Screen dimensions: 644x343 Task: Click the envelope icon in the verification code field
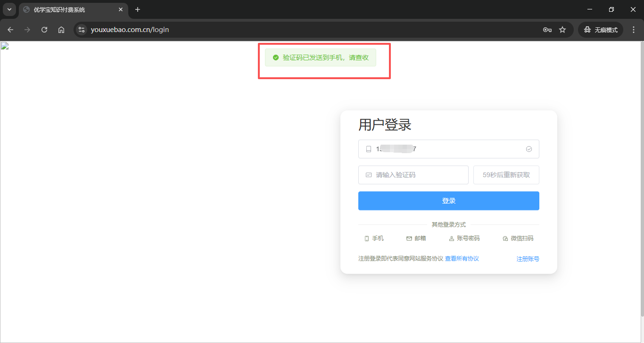click(x=369, y=175)
